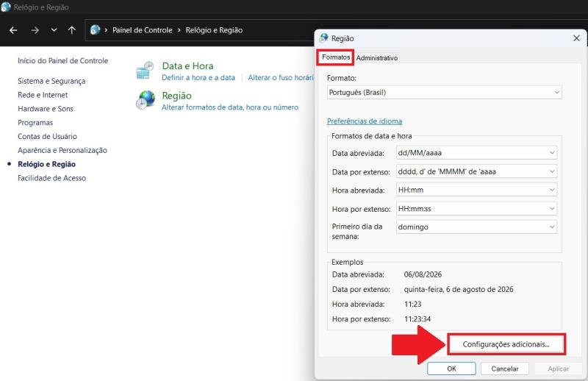The width and height of the screenshot is (588, 381).
Task: Go to Início do Painel de Controle
Action: pos(62,61)
